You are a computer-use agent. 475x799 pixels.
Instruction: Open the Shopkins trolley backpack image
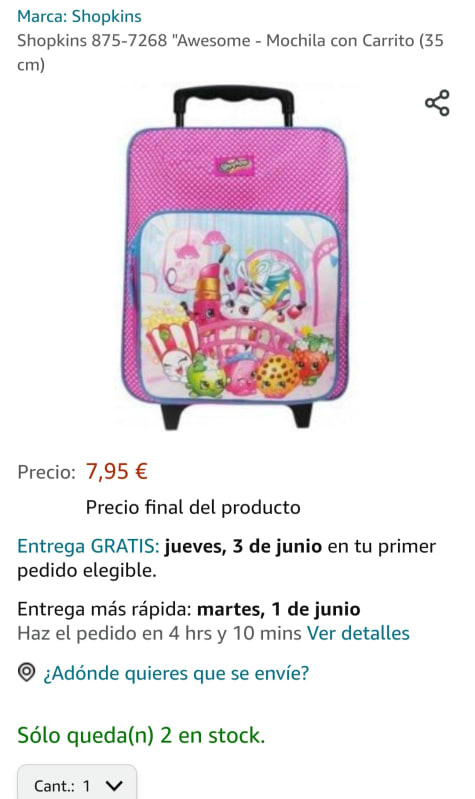235,258
